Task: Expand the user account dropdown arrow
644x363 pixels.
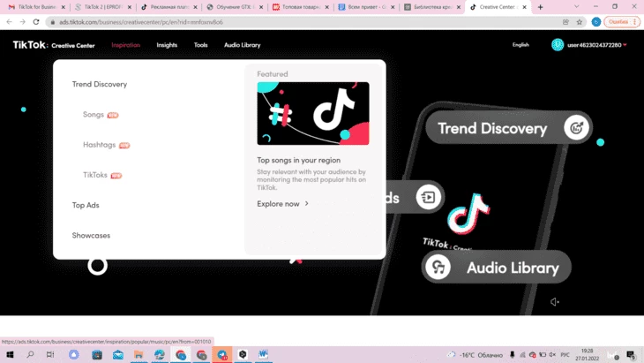Action: [625, 45]
